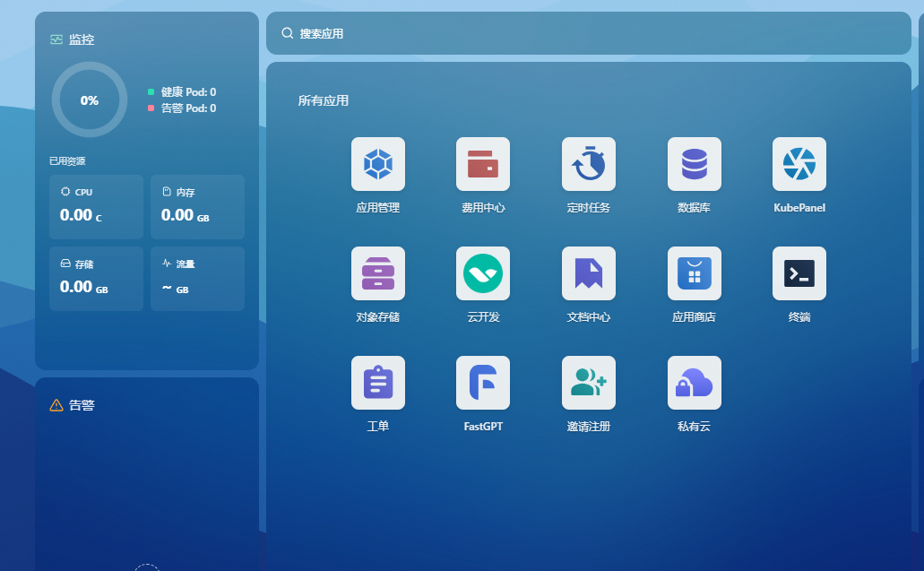Click the search magnifier icon
The image size is (924, 571).
click(287, 33)
